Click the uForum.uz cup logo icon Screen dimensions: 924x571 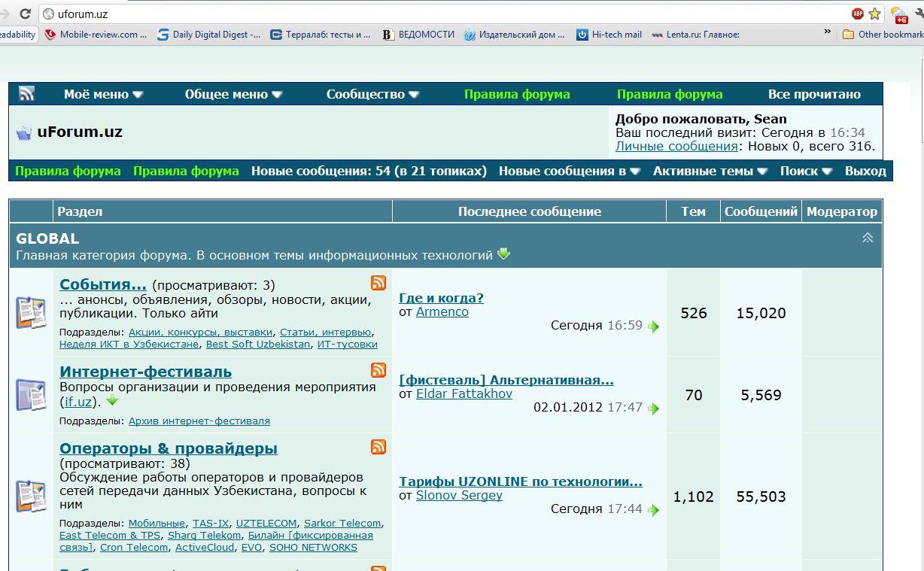tap(24, 133)
